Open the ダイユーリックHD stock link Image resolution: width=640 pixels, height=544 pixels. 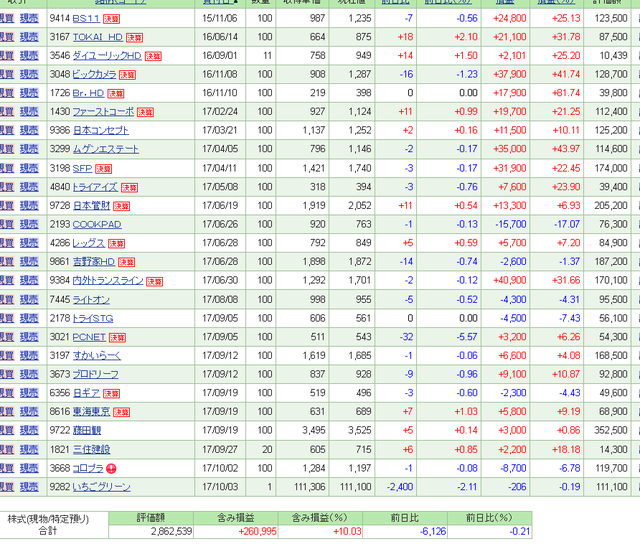107,56
